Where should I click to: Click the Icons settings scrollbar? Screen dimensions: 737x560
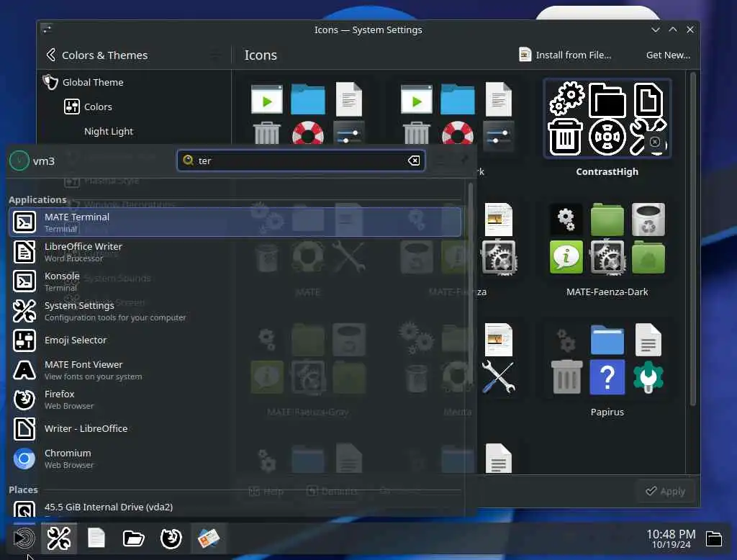click(x=692, y=239)
